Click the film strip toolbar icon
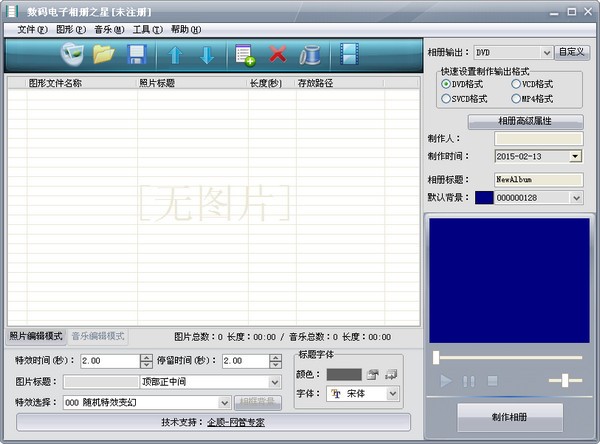Viewport: 600px width, 444px height. [x=349, y=54]
